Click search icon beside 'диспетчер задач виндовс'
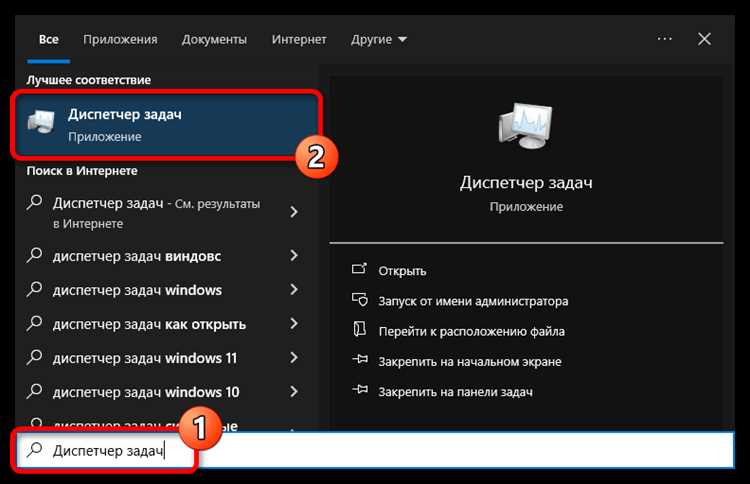 click(x=35, y=255)
